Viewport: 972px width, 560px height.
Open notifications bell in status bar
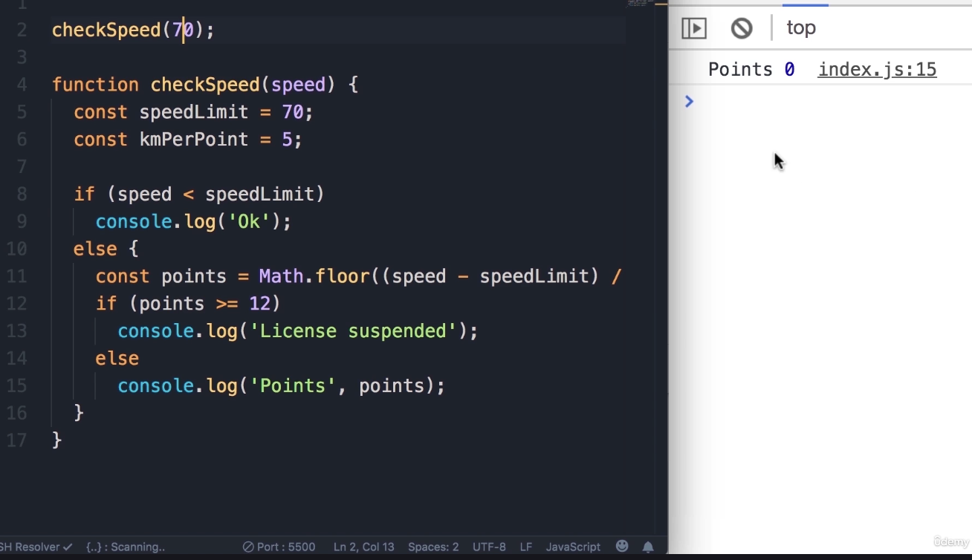[x=648, y=547]
